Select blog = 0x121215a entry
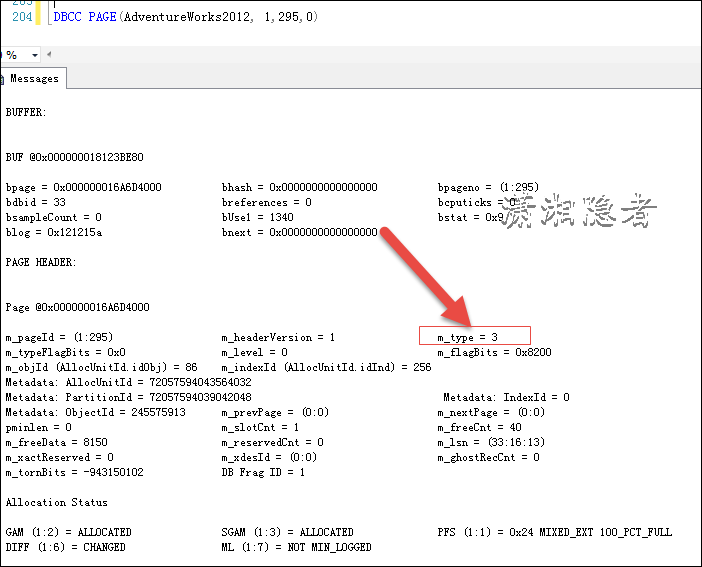 click(x=54, y=232)
